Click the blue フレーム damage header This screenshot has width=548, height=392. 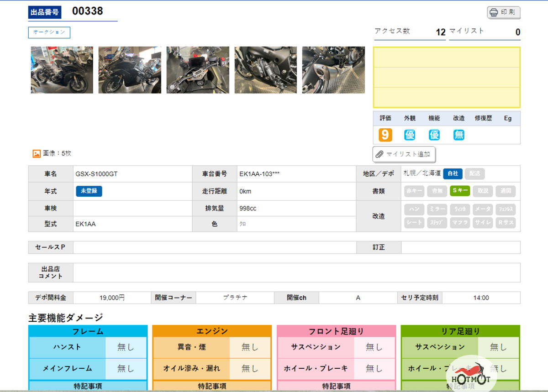pyautogui.click(x=88, y=331)
